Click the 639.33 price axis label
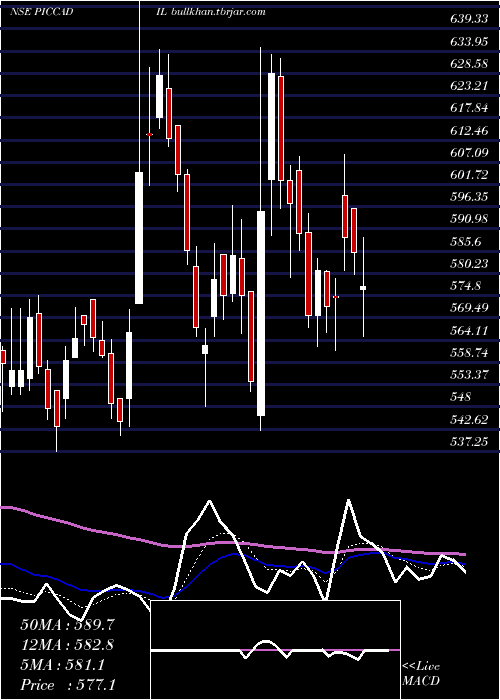Viewport: 500px width, 700px height. [x=469, y=19]
